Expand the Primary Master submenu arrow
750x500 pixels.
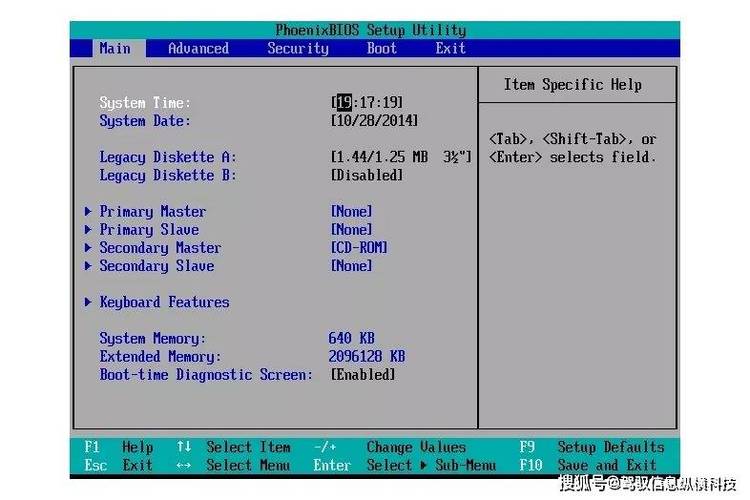(89, 212)
